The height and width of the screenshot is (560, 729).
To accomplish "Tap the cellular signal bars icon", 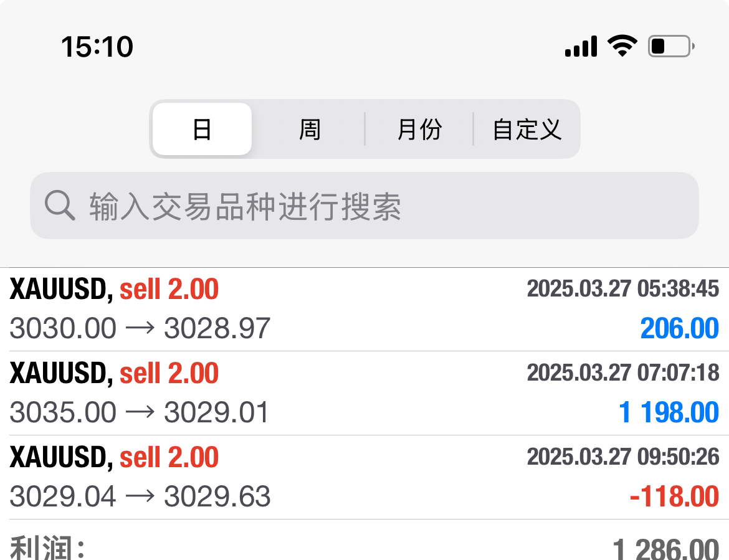I will coord(581,46).
